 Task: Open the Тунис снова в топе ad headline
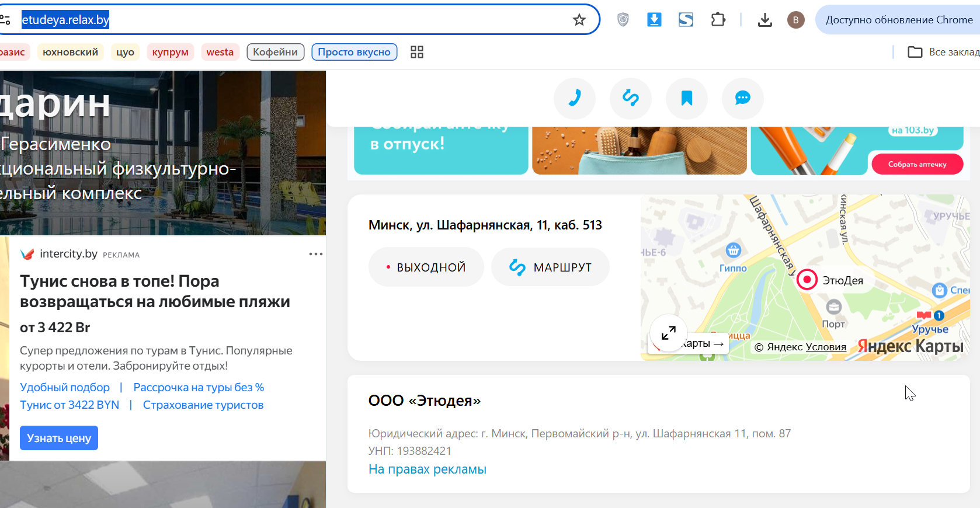[155, 291]
